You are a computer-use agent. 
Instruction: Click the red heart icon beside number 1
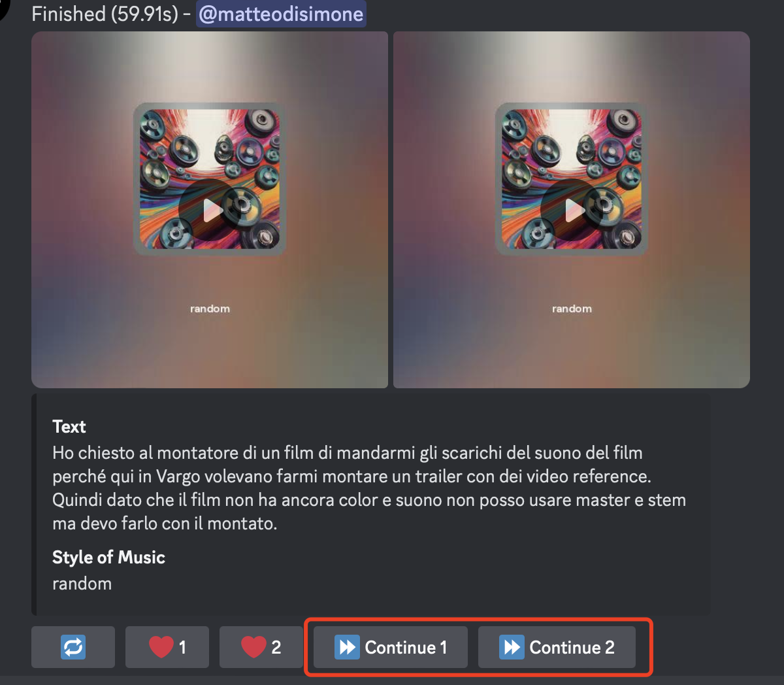[x=161, y=647]
